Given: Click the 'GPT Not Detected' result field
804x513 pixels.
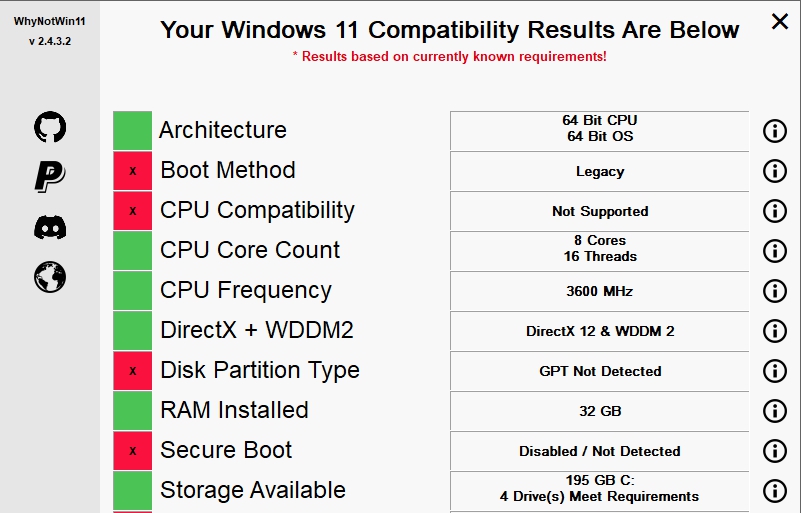Looking at the screenshot, I should point(599,371).
